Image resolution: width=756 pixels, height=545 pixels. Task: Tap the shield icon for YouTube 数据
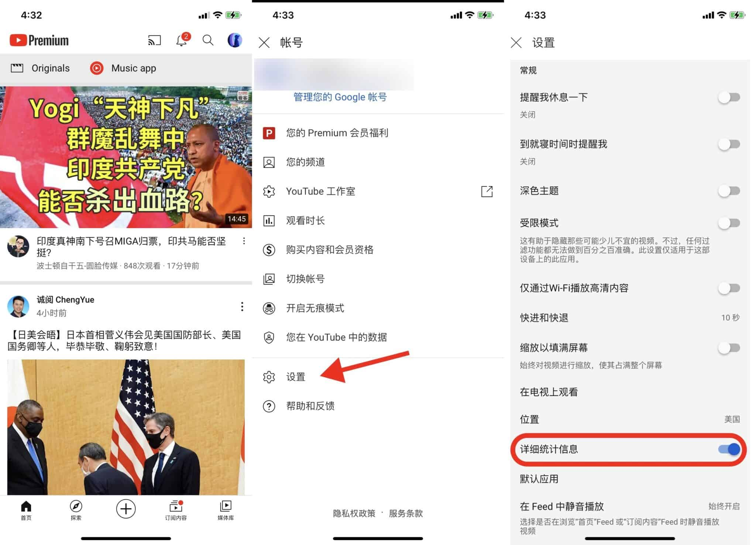tap(269, 337)
